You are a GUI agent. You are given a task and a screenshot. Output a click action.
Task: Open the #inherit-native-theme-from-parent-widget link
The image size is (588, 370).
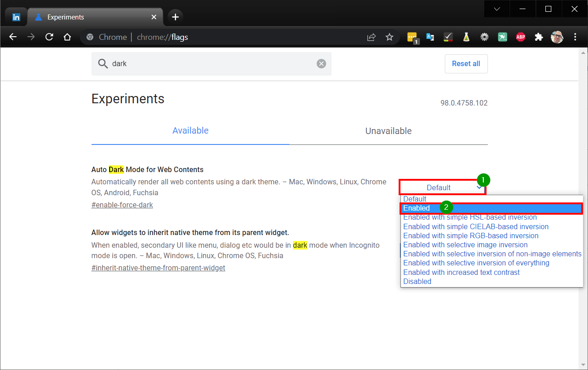click(158, 268)
